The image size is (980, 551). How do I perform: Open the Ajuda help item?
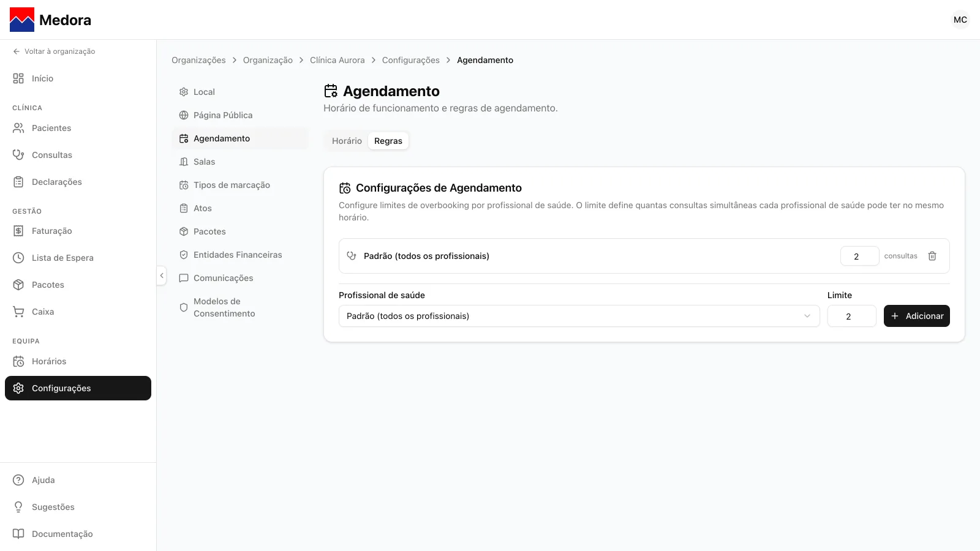(x=78, y=480)
